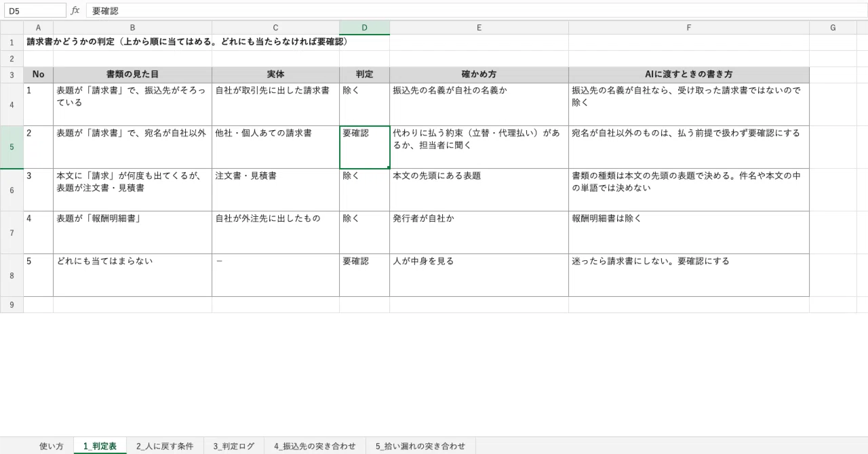Click cell 注文書・見積書
Screen dimensions: 868x454
coord(275,190)
